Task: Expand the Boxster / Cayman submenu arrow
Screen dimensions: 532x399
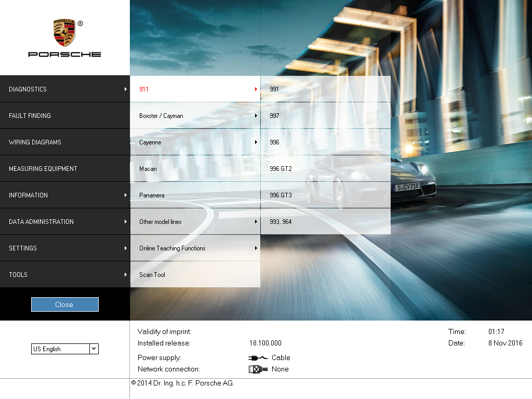Action: point(256,116)
